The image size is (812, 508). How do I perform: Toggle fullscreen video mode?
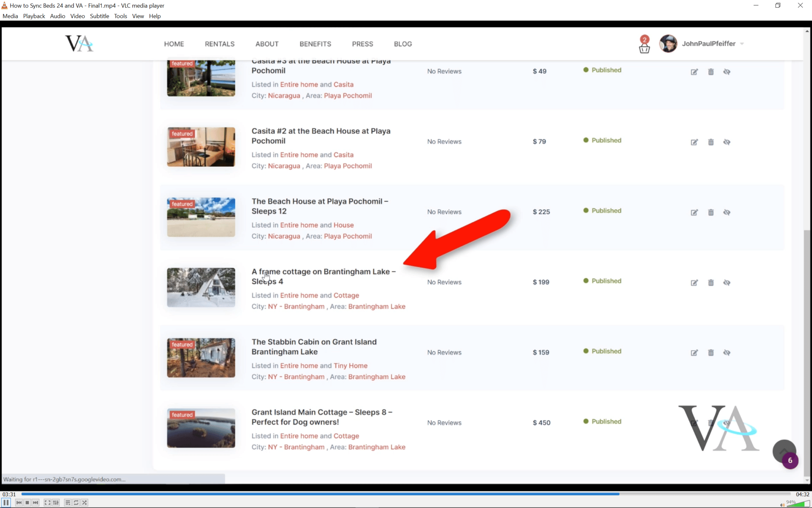pyautogui.click(x=47, y=502)
